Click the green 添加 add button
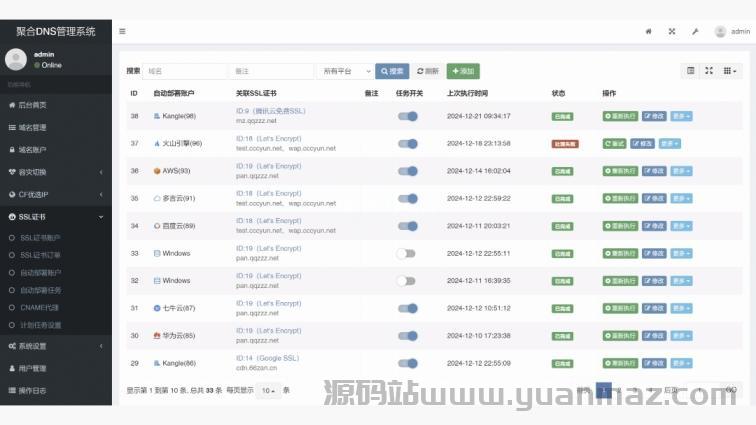Screen dimensions: 756x425 (x=463, y=71)
